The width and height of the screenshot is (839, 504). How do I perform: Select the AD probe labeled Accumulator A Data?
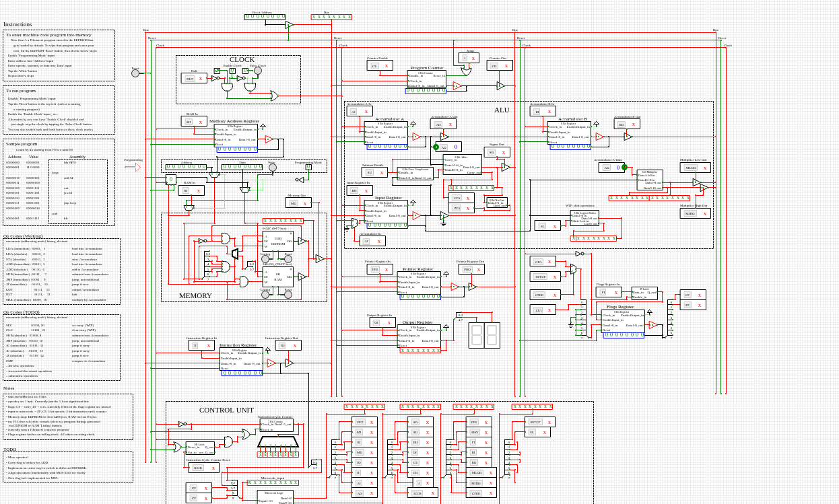pos(611,168)
